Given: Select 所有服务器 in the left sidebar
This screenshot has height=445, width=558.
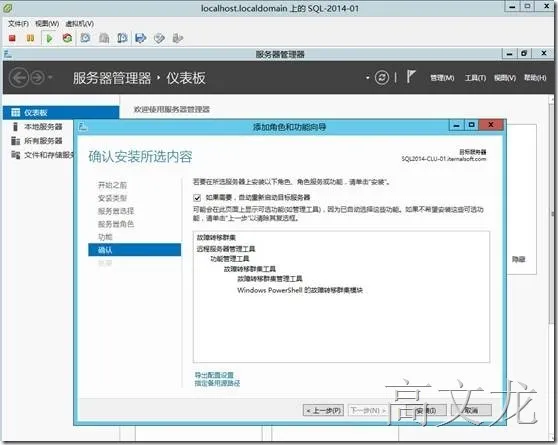Looking at the screenshot, I should pos(43,141).
